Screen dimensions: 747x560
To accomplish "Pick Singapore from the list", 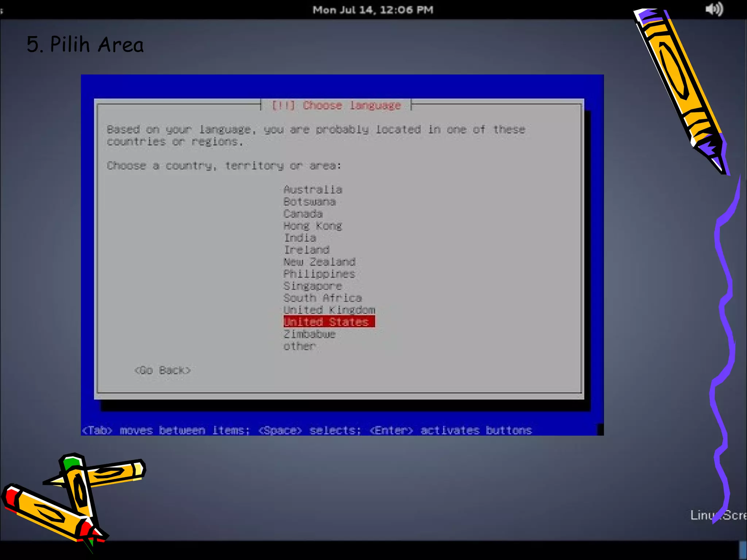I will tap(313, 286).
